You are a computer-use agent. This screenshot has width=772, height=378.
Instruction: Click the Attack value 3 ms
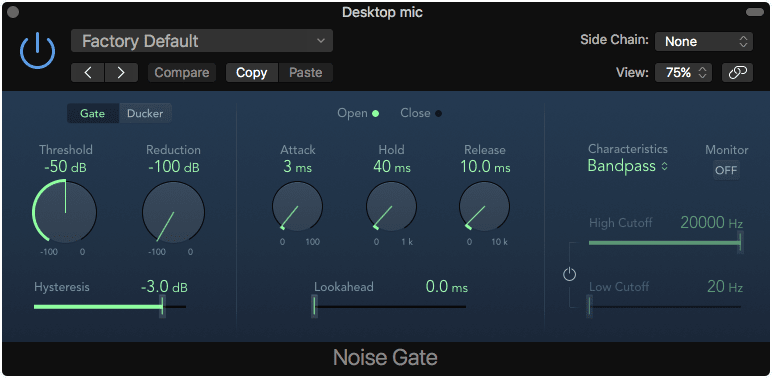point(297,167)
